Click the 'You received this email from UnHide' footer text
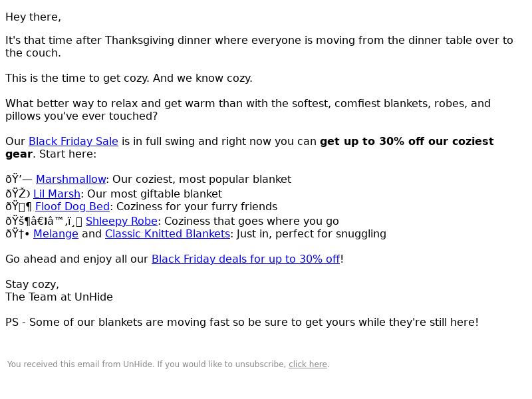Image resolution: width=532 pixels, height=399 pixels. coord(146,364)
